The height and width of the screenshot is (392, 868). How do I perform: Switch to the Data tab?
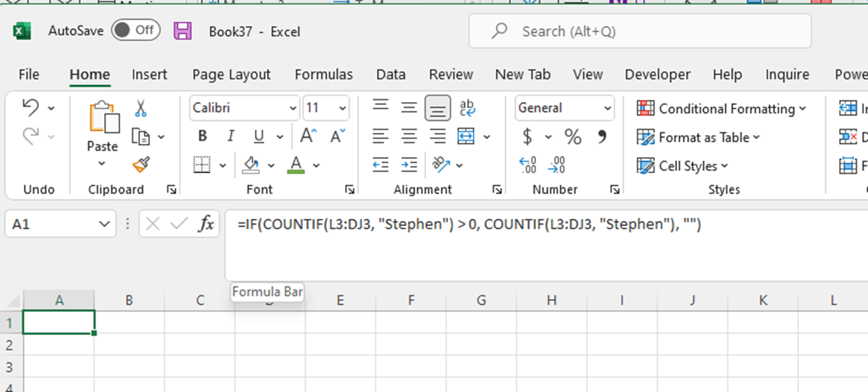(390, 75)
